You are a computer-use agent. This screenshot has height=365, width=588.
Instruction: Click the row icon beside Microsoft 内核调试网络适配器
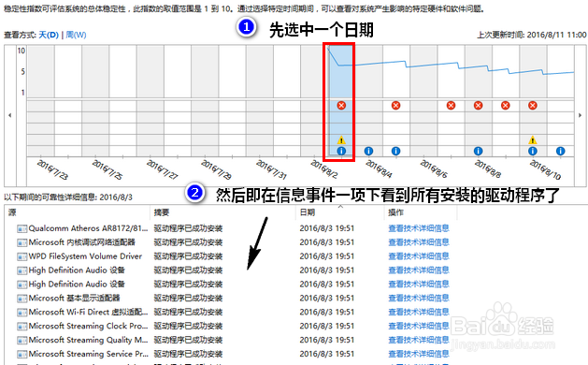tap(22, 242)
